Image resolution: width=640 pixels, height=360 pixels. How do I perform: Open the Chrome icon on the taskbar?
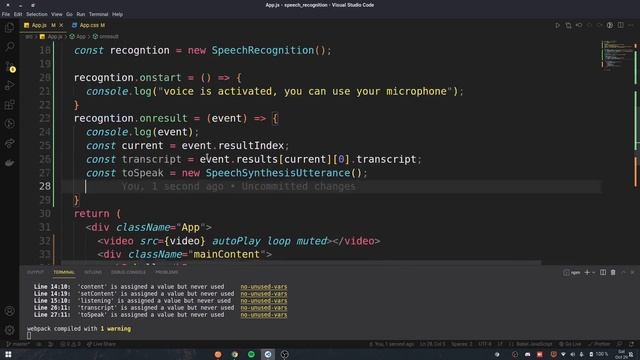pos(235,354)
